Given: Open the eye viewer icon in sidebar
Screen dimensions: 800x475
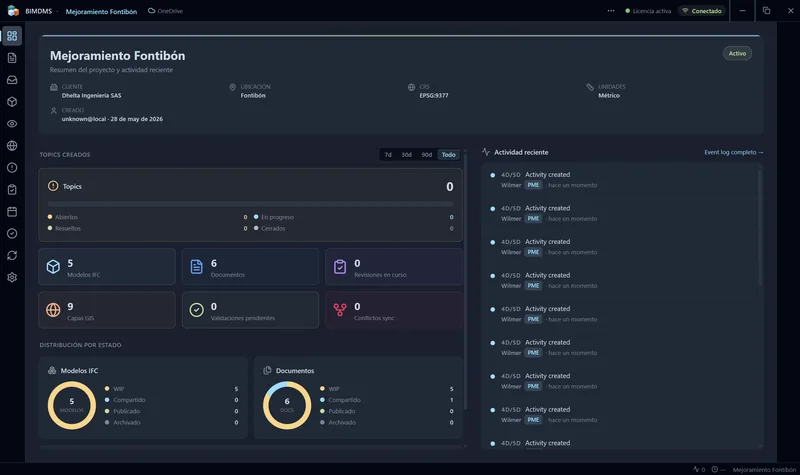Looking at the screenshot, I should (12, 124).
